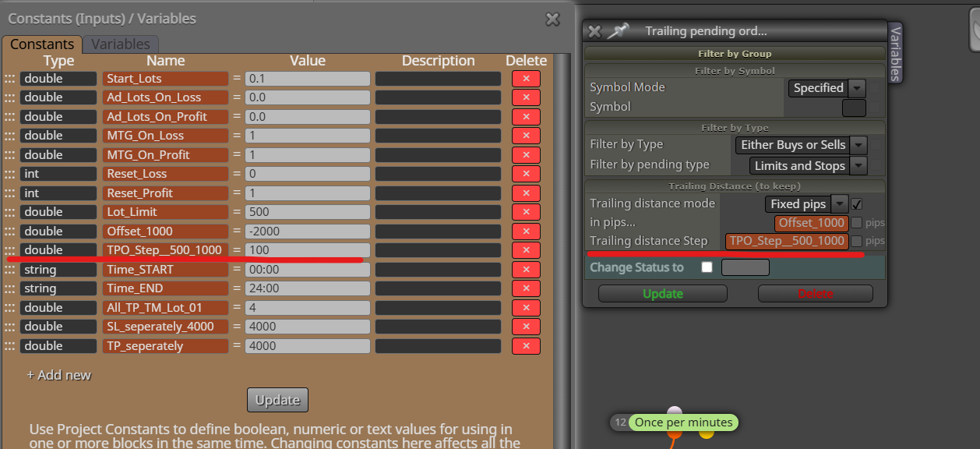Enable the Change Status to checkbox

tap(707, 267)
